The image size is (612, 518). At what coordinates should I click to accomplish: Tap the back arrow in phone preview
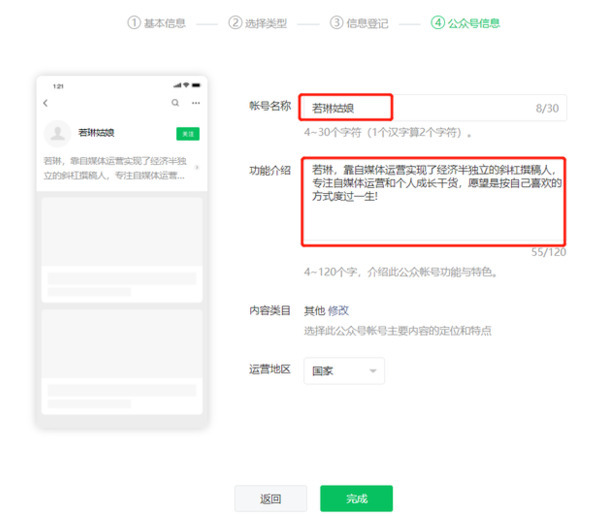(x=45, y=103)
